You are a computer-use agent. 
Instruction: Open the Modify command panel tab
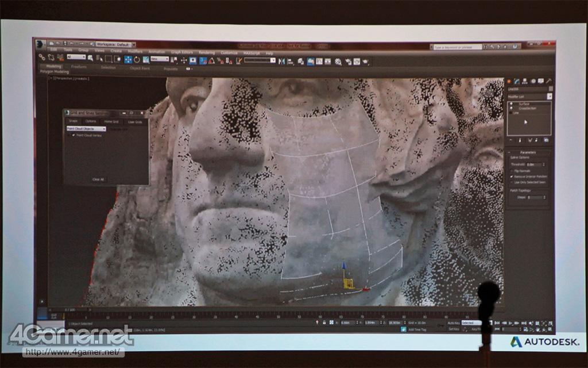[517, 81]
